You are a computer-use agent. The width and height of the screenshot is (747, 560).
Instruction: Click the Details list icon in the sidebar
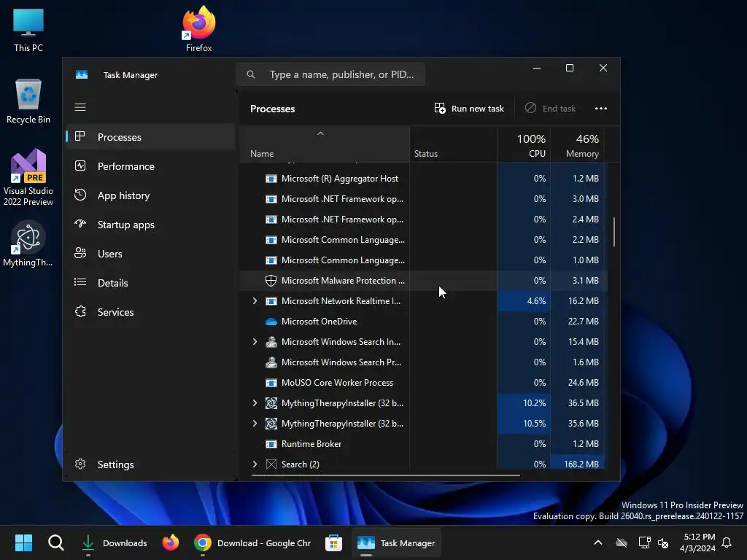coord(80,282)
